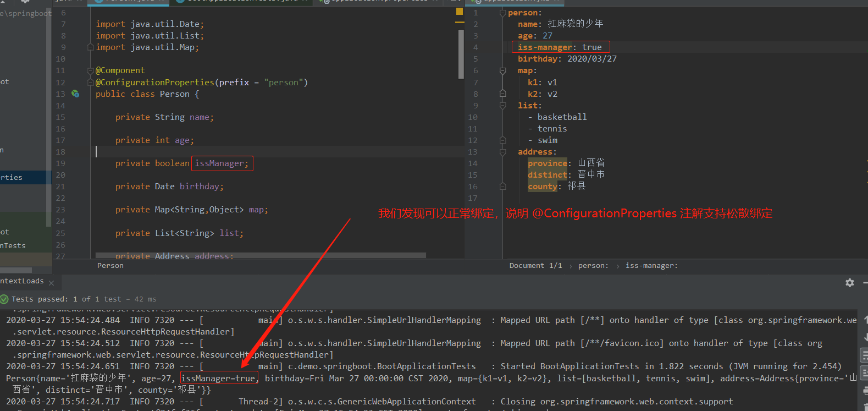Click 'birthday: 2020/03/27' in YAML
Image resolution: width=868 pixels, height=411 pixels.
[x=567, y=59]
